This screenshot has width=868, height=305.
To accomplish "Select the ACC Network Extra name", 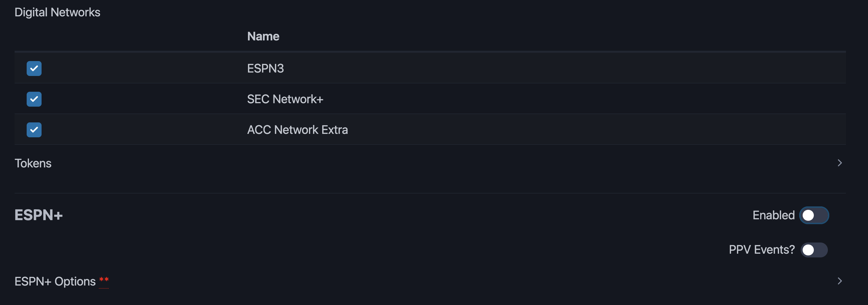I will pyautogui.click(x=297, y=130).
